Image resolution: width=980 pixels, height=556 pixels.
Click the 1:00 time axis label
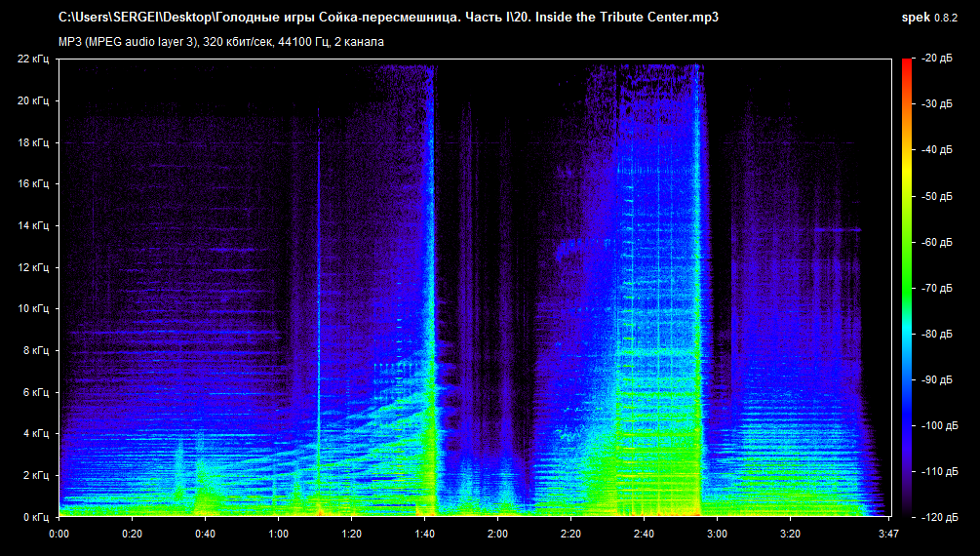pos(278,535)
